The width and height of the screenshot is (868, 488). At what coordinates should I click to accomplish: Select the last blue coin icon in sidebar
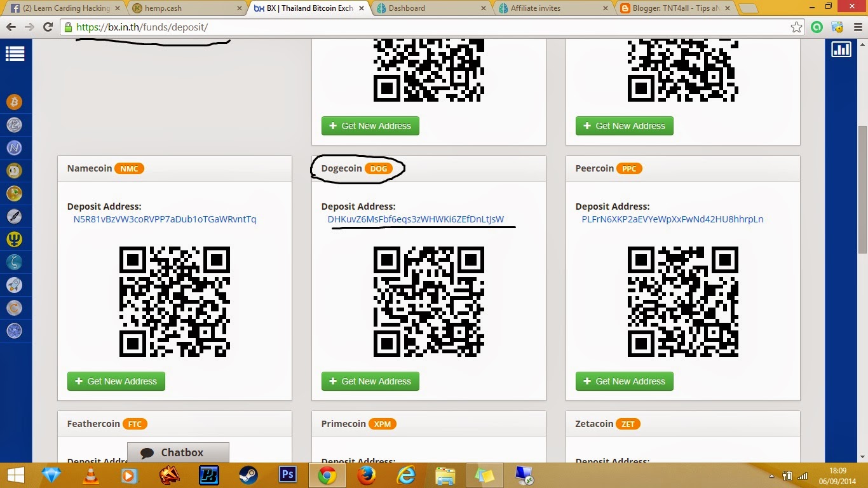tap(14, 330)
